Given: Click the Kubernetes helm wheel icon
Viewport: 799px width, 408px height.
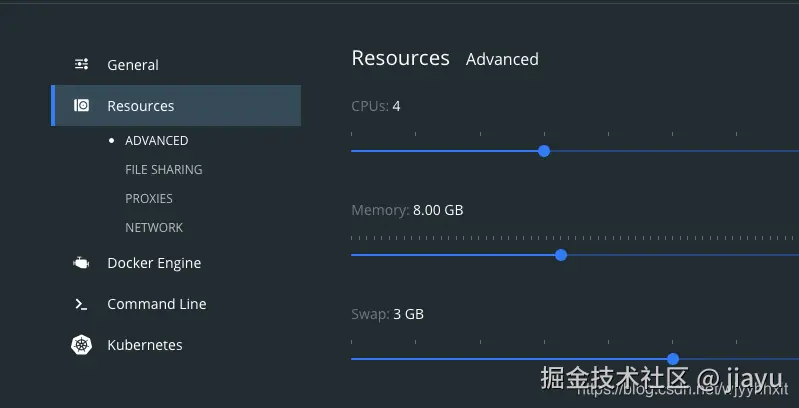Looking at the screenshot, I should 82,345.
